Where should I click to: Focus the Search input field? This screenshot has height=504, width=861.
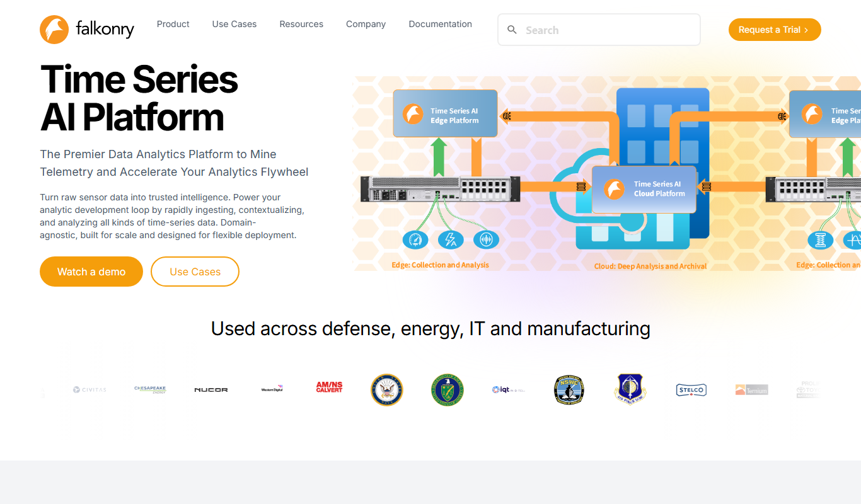pos(599,30)
